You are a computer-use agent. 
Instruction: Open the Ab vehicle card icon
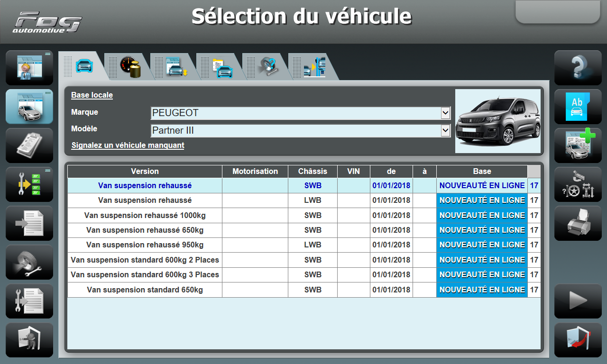(x=578, y=107)
